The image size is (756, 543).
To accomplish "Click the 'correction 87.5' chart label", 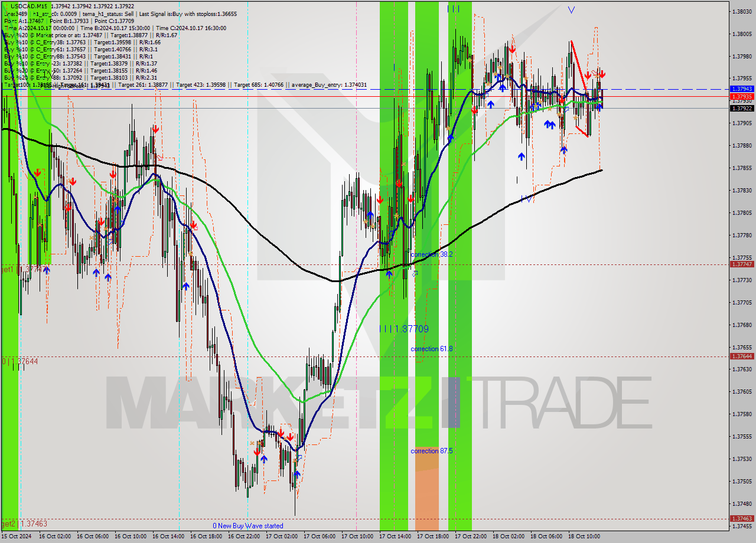I will pos(432,450).
